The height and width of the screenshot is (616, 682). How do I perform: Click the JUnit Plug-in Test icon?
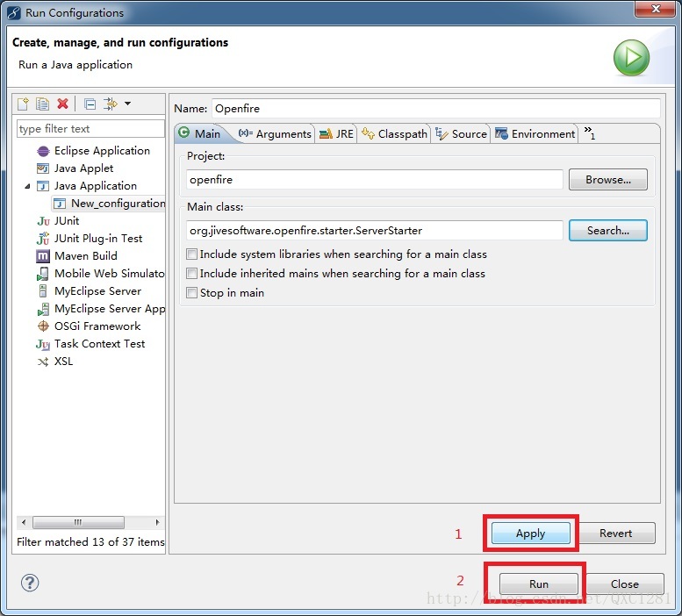43,239
